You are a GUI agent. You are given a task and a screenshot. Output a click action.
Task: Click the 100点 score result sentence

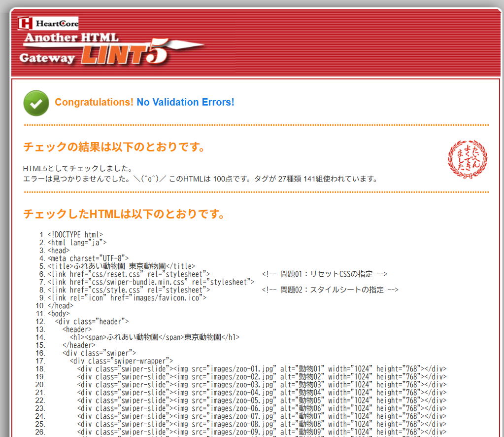pyautogui.click(x=200, y=179)
